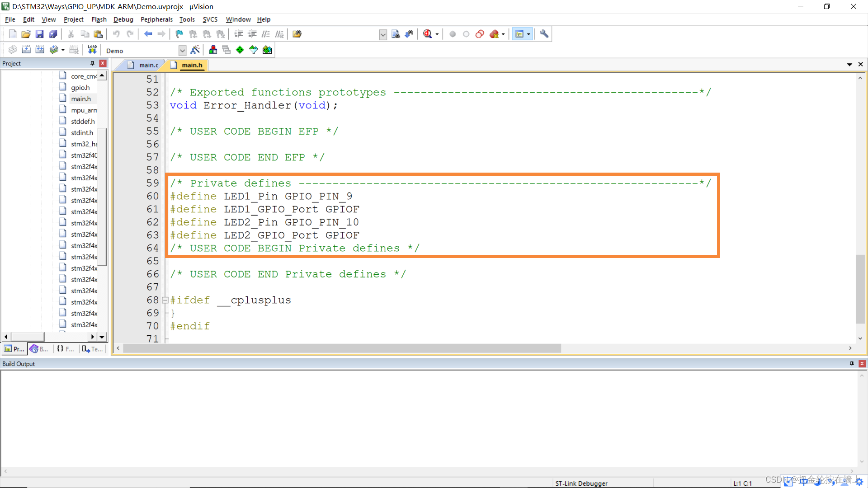The image size is (868, 488).
Task: Open the Demo target selection dropdown
Action: point(182,50)
